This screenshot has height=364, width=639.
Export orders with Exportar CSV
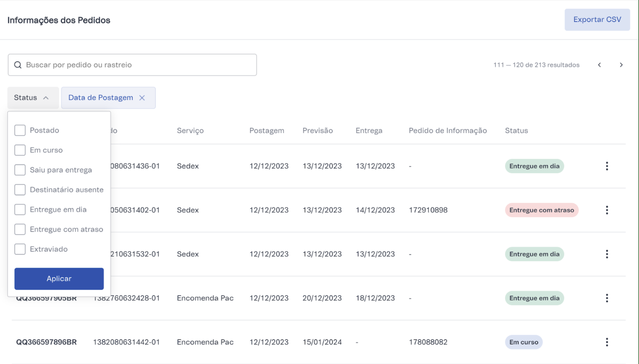coord(597,20)
